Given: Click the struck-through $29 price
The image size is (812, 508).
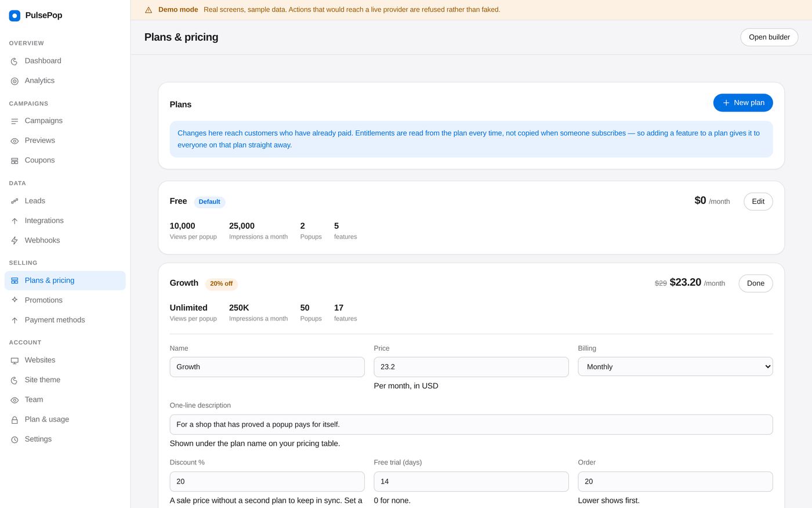Looking at the screenshot, I should pos(661,283).
